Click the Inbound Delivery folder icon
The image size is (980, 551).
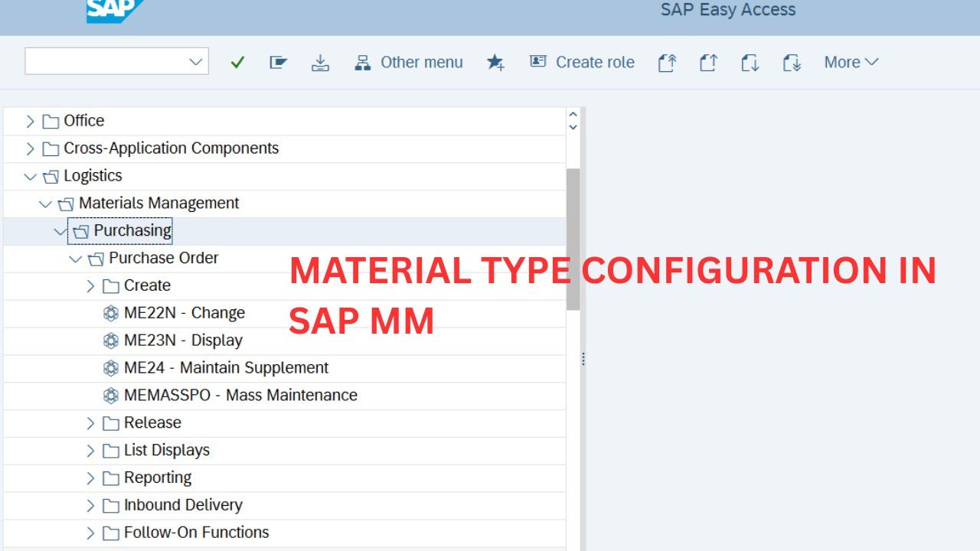(x=111, y=506)
